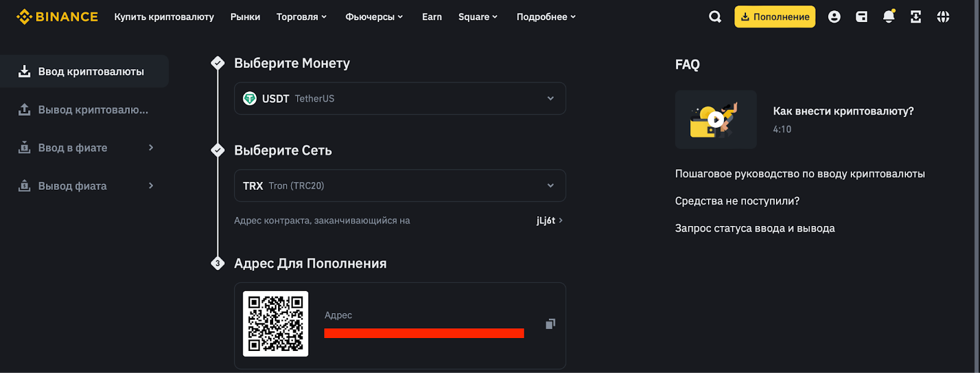Expand 'Ввод в фиате' sidebar section
The height and width of the screenshot is (373, 980).
pyautogui.click(x=151, y=148)
